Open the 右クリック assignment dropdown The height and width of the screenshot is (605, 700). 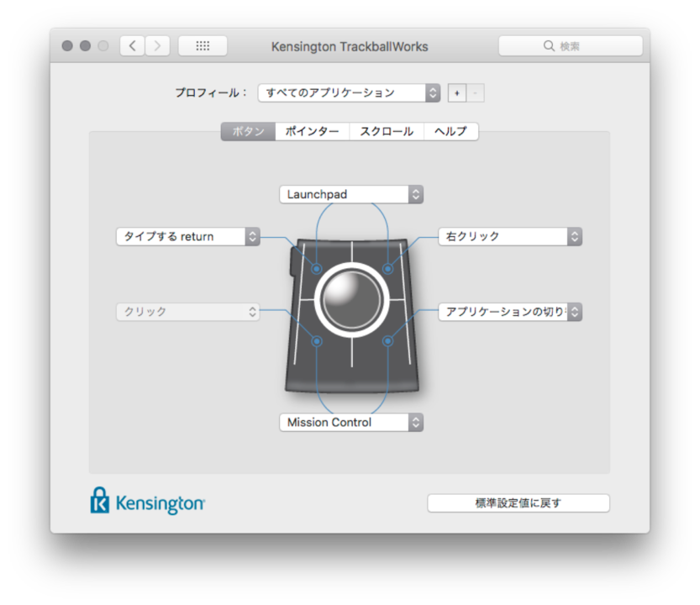510,237
